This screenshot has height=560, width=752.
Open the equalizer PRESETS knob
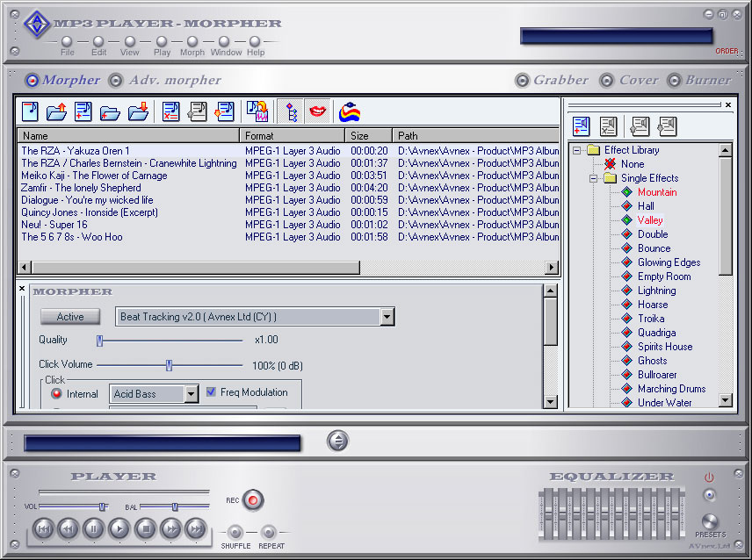pos(710,521)
